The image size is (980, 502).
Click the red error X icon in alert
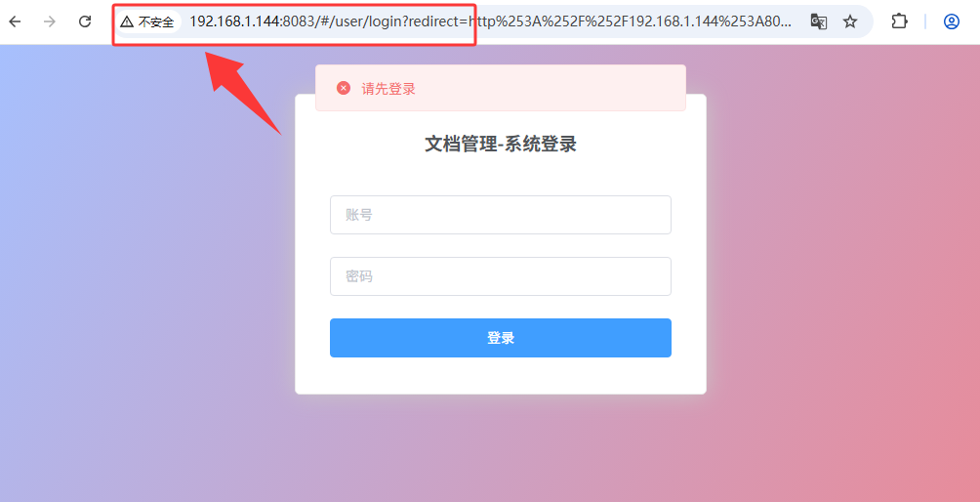click(x=344, y=88)
